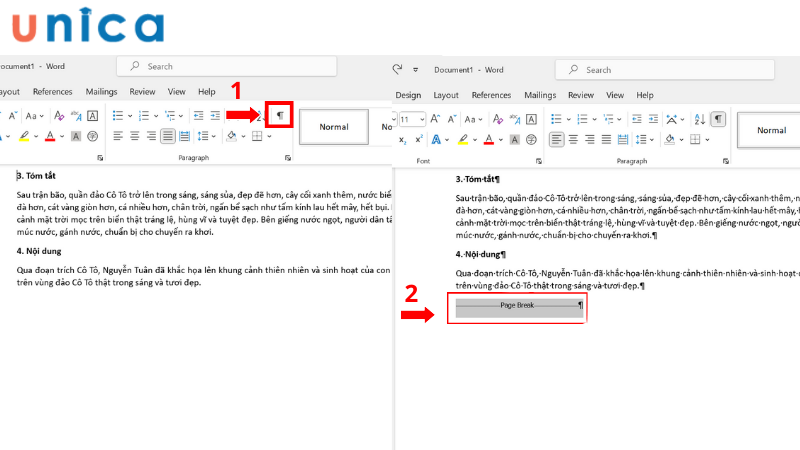Screen dimensions: 800x450
Task: Click Increase Font Size in right window
Action: coord(435,119)
